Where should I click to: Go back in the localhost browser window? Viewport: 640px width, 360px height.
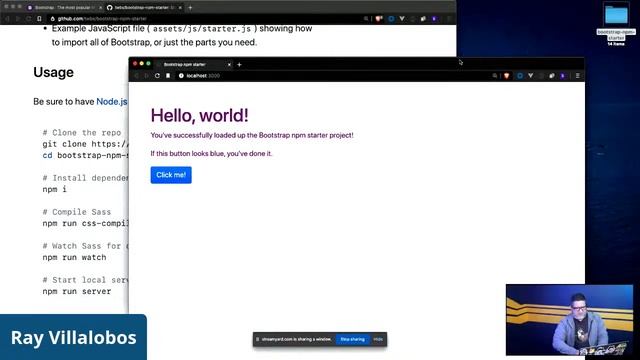click(136, 76)
